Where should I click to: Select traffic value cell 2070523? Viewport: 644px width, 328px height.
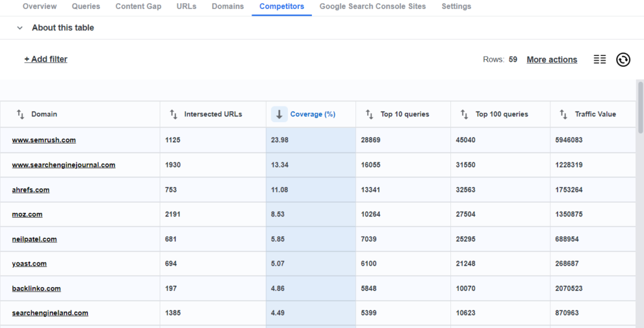point(593,288)
